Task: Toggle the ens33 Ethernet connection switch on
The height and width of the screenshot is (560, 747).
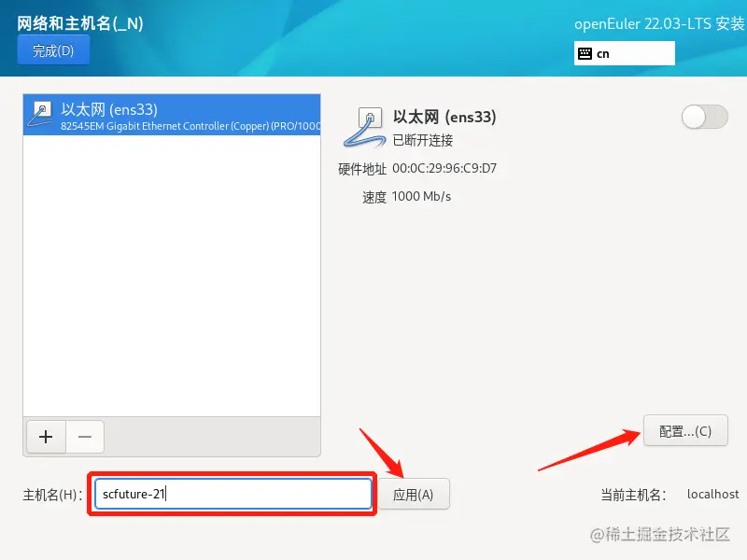Action: pyautogui.click(x=705, y=118)
